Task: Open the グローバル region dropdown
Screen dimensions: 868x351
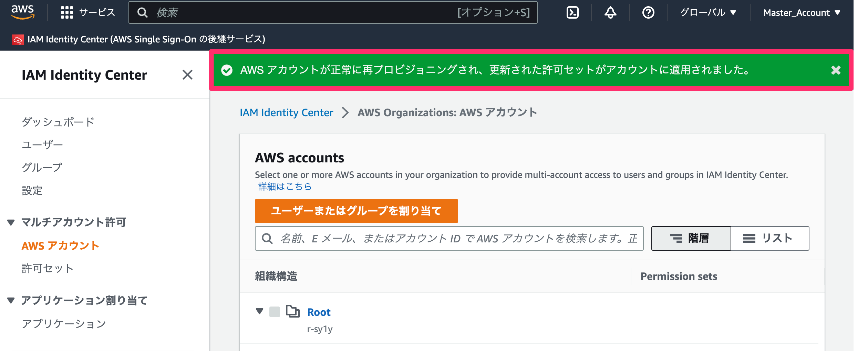Action: pos(708,13)
